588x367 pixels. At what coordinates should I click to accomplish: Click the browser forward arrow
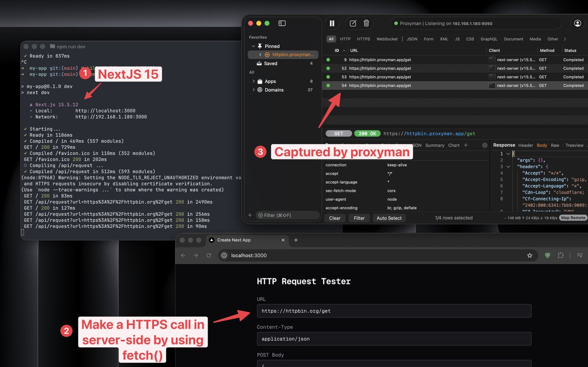[196, 255]
